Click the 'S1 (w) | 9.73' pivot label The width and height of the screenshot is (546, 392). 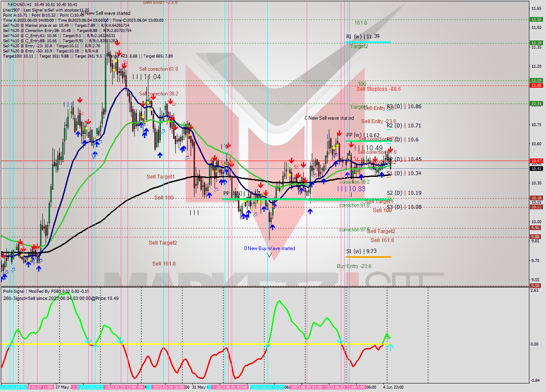point(361,251)
